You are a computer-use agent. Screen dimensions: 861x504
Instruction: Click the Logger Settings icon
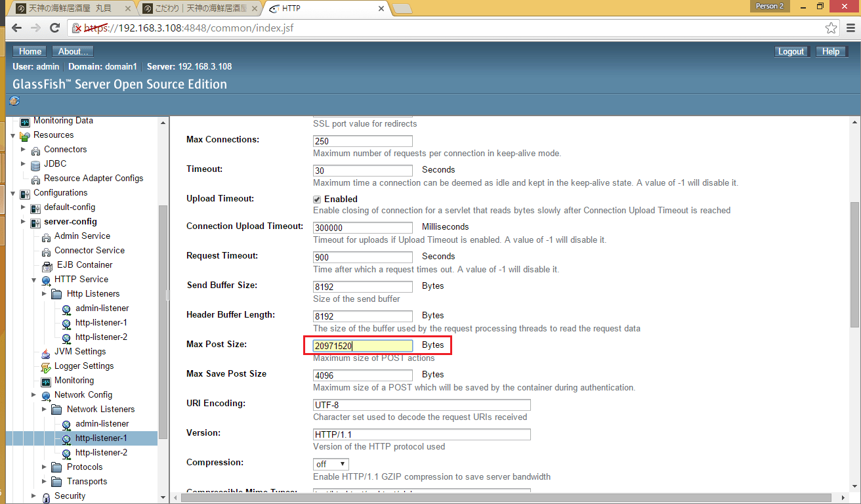click(x=46, y=367)
